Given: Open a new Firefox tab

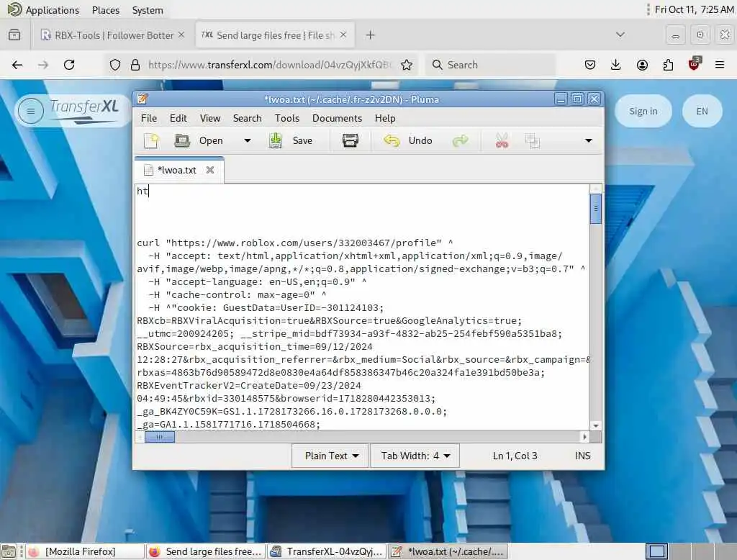Looking at the screenshot, I should (x=371, y=35).
